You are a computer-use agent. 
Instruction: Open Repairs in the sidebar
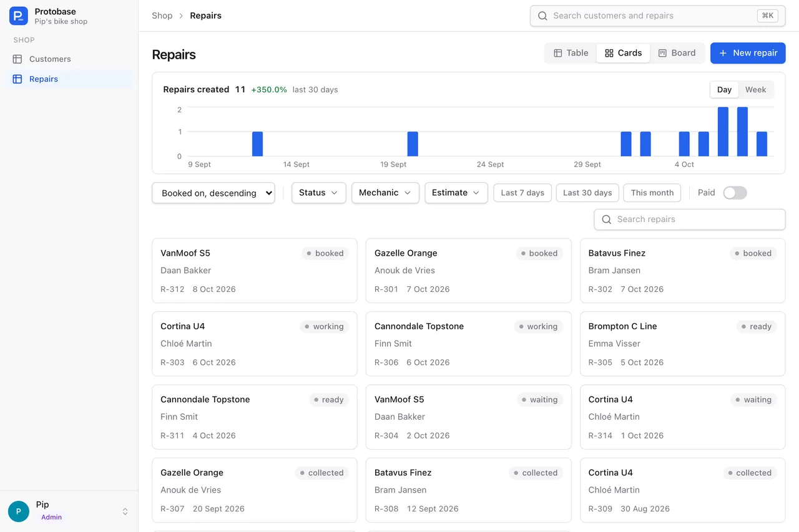point(69,79)
